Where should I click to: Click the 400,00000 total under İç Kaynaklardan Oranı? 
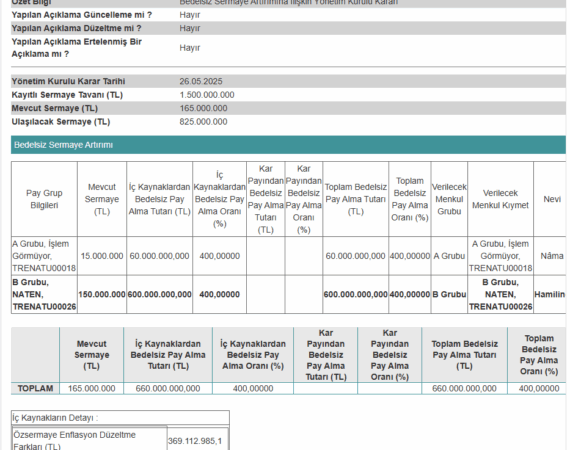[x=253, y=389]
